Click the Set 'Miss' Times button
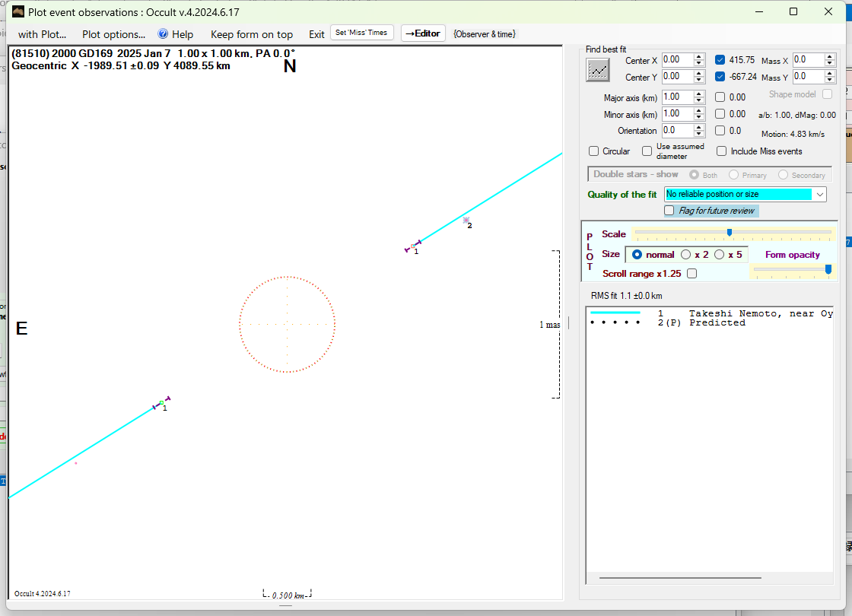852x616 pixels. click(x=362, y=33)
